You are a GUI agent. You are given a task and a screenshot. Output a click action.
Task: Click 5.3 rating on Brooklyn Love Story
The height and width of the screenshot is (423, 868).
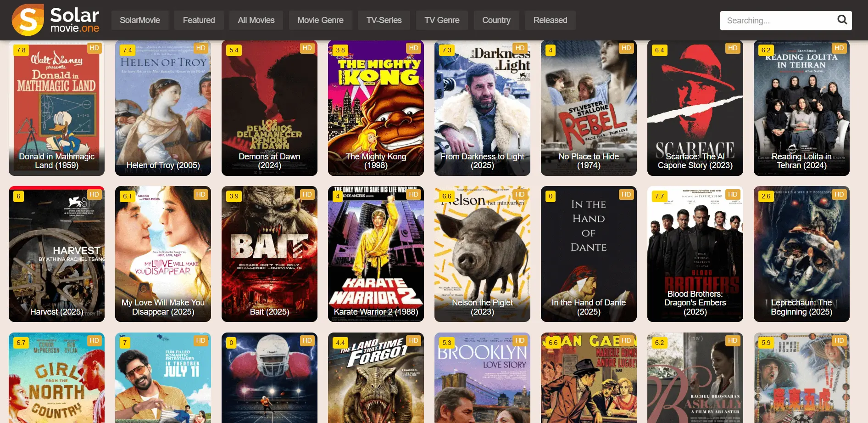click(447, 343)
